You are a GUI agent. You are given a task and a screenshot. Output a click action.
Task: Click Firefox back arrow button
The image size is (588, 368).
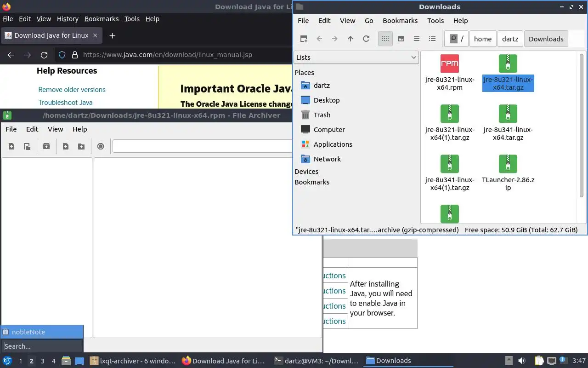[11, 55]
